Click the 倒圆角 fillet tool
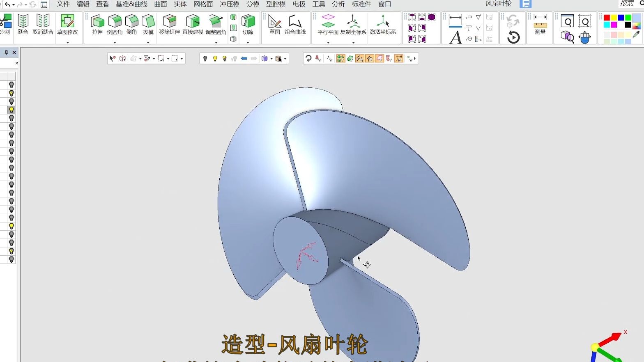The height and width of the screenshot is (362, 644). (115, 24)
